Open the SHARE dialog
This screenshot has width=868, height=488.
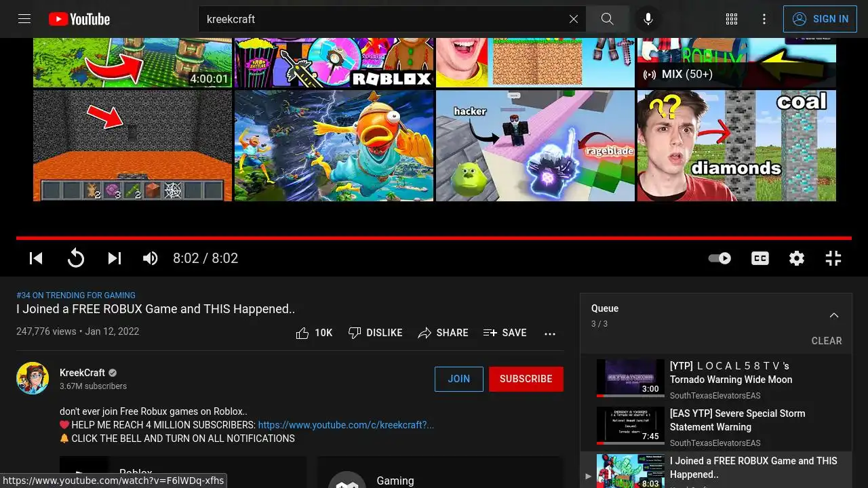pos(443,333)
